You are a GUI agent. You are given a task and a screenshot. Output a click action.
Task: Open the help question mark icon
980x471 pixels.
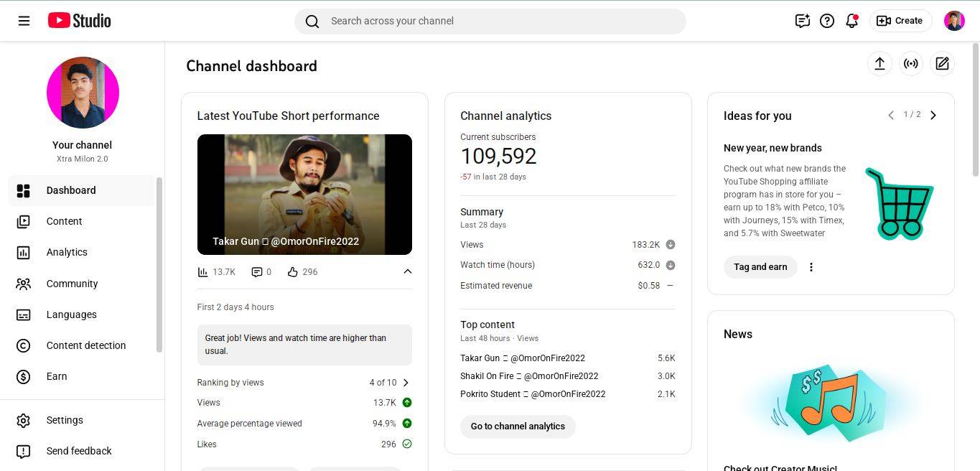[x=827, y=21]
